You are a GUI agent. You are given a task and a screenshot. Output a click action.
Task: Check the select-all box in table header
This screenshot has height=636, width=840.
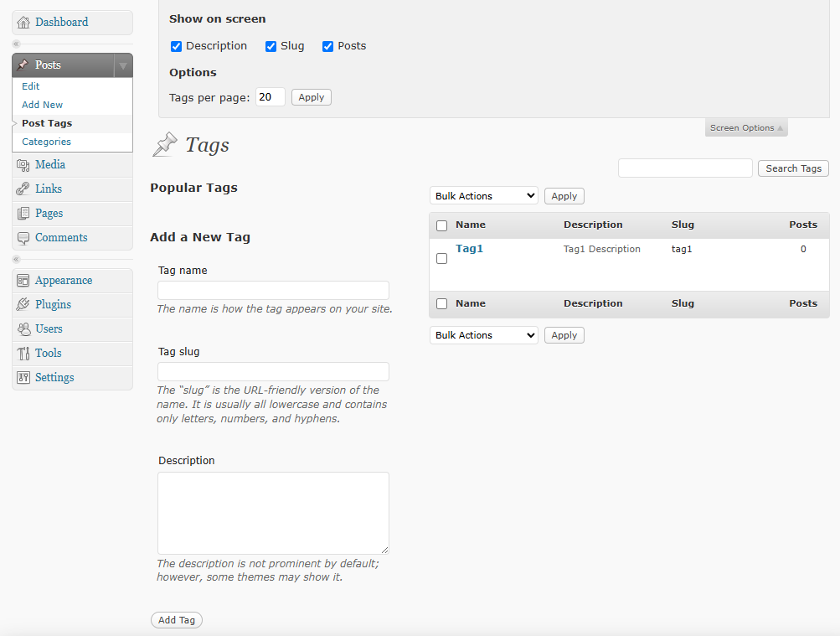coord(442,225)
